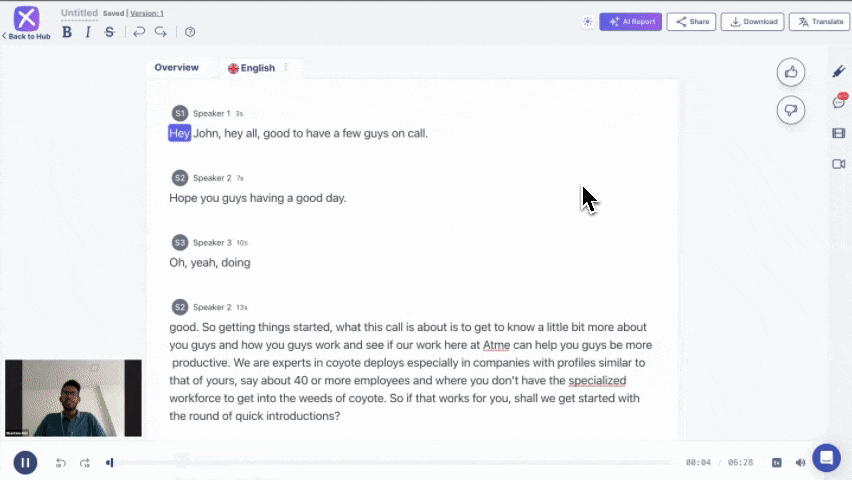
Task: Toggle bold formatting
Action: click(67, 32)
